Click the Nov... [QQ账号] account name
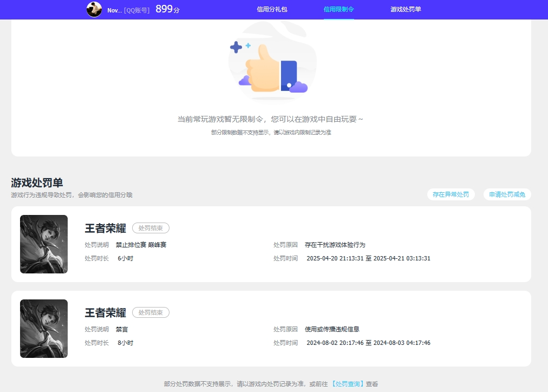This screenshot has height=392, width=548. (x=128, y=10)
